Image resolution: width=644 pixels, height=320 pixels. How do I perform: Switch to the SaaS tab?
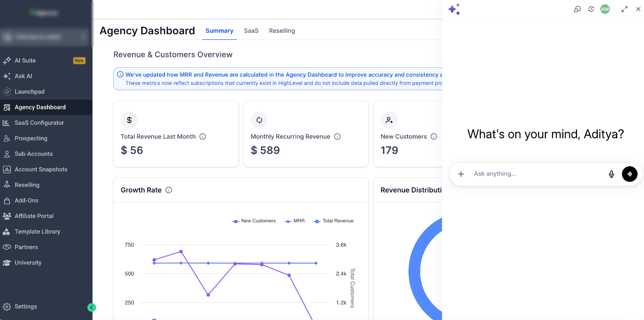click(x=251, y=31)
